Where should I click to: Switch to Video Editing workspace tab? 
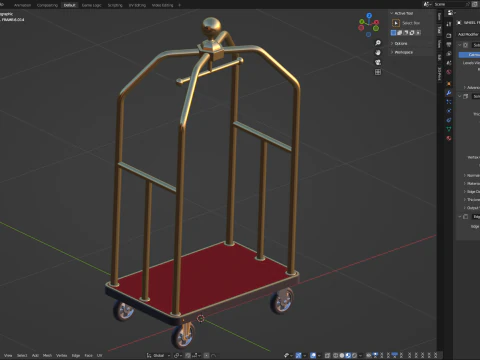pyautogui.click(x=162, y=5)
